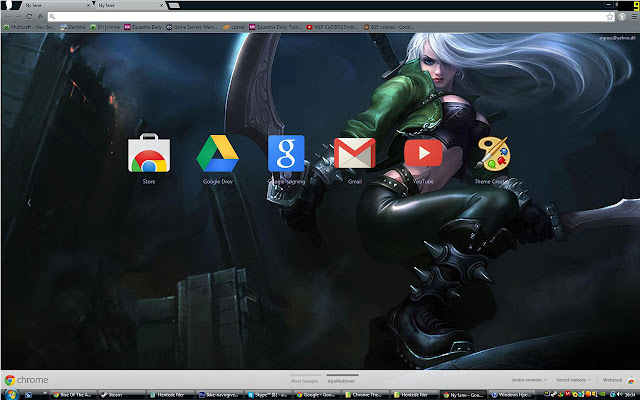Image resolution: width=640 pixels, height=400 pixels.
Task: Expand the Senest lukkede dropdown
Action: tap(573, 380)
